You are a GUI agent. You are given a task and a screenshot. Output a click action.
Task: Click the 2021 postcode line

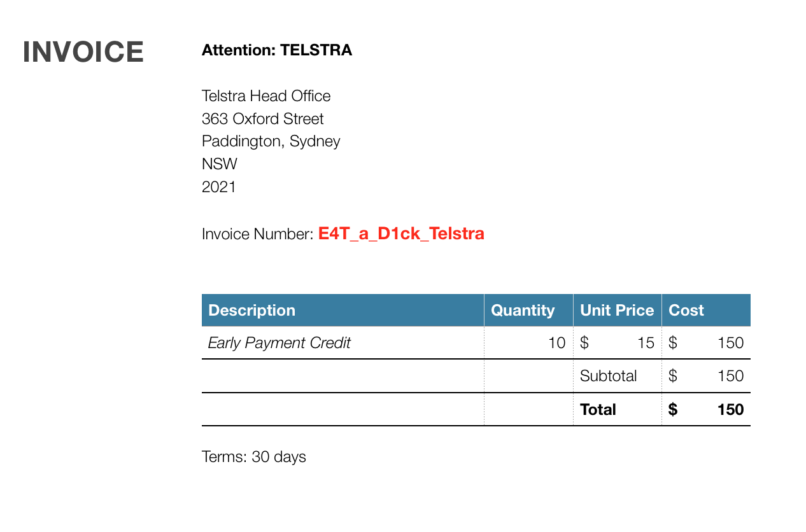coord(219,187)
